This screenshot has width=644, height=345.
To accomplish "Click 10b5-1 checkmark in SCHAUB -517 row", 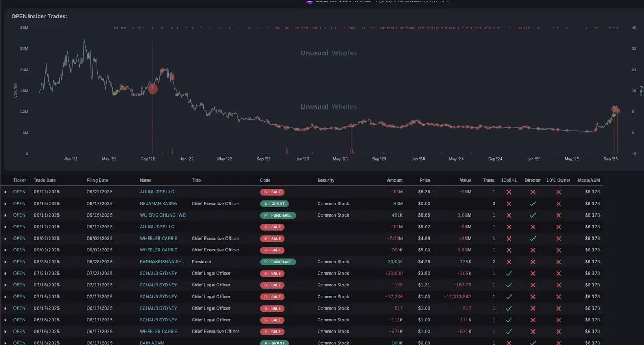I will click(x=509, y=308).
